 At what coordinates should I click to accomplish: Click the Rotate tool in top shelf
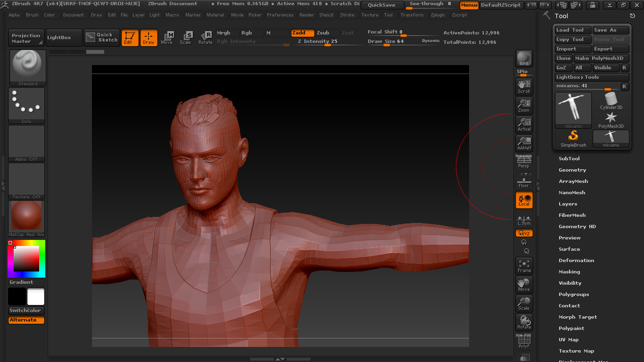click(205, 38)
